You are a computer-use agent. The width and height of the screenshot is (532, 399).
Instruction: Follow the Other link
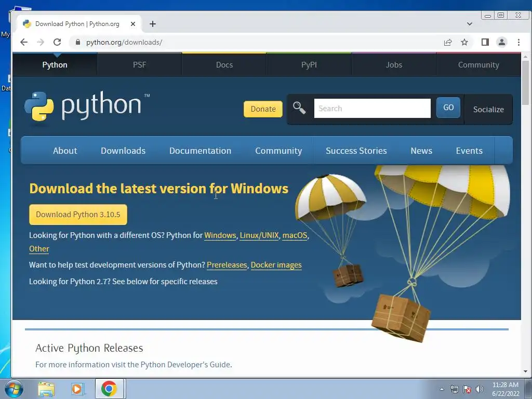pyautogui.click(x=39, y=249)
